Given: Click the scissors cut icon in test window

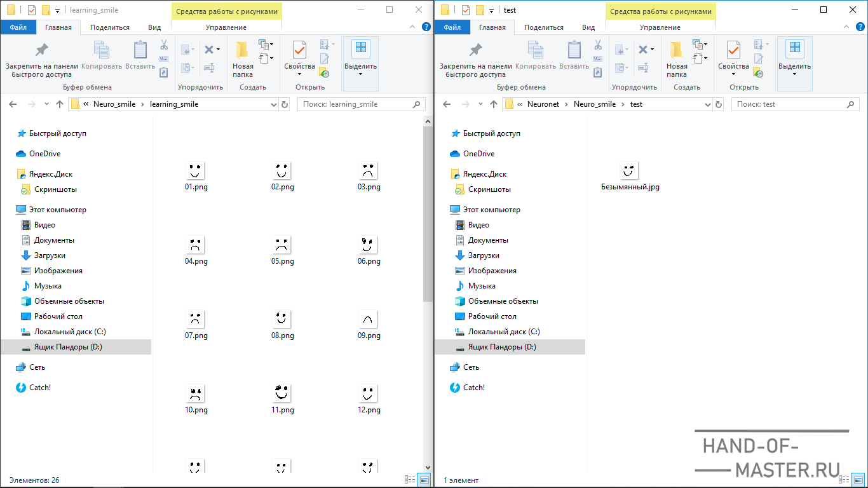Looking at the screenshot, I should (x=598, y=45).
